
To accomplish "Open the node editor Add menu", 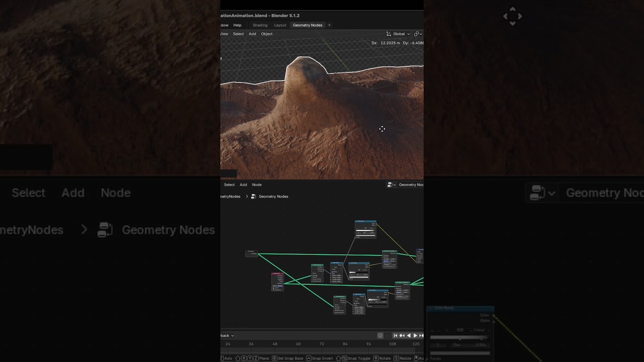I will pyautogui.click(x=244, y=185).
